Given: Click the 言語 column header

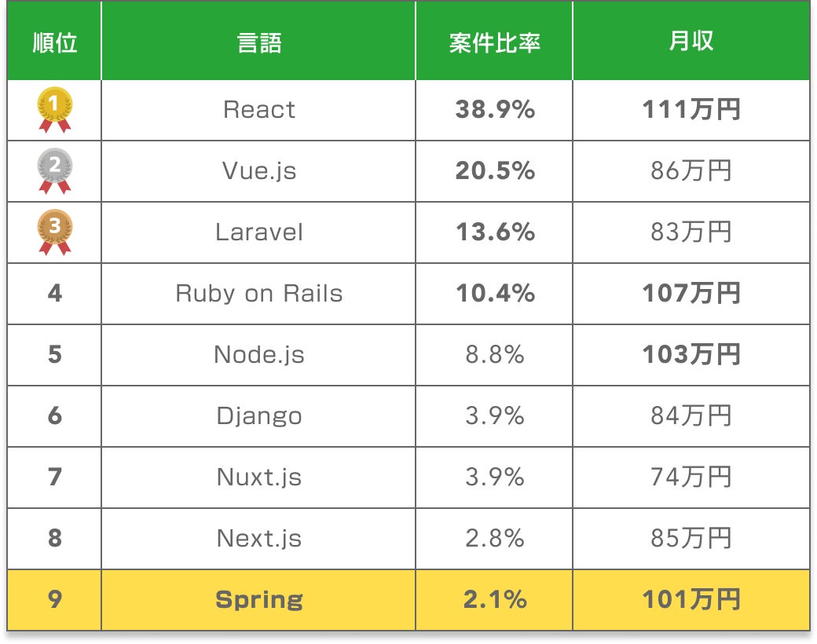Looking at the screenshot, I should click(259, 42).
